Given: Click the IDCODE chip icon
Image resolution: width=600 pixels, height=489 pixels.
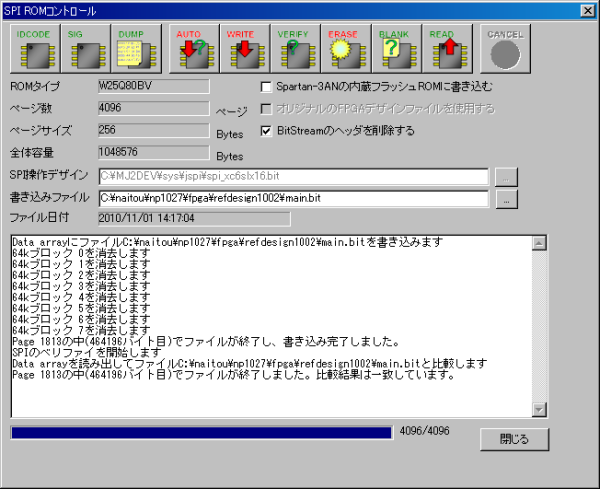Looking at the screenshot, I should click(x=34, y=50).
